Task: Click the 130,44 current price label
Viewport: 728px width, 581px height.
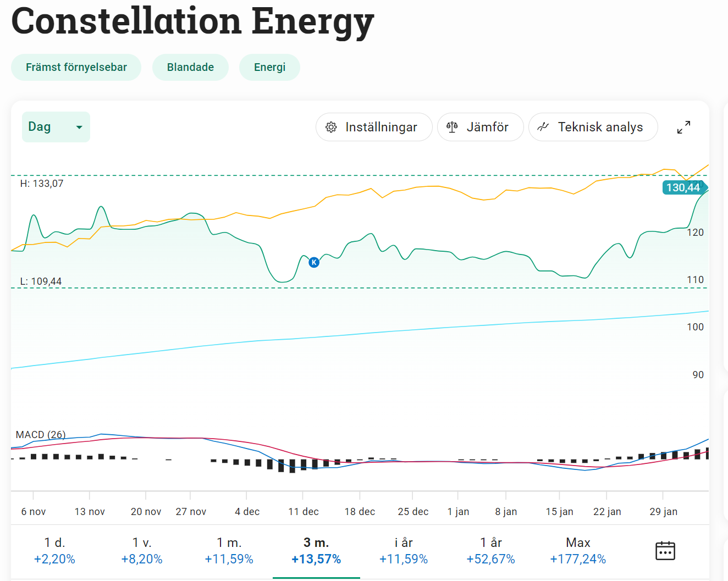Action: coord(683,187)
